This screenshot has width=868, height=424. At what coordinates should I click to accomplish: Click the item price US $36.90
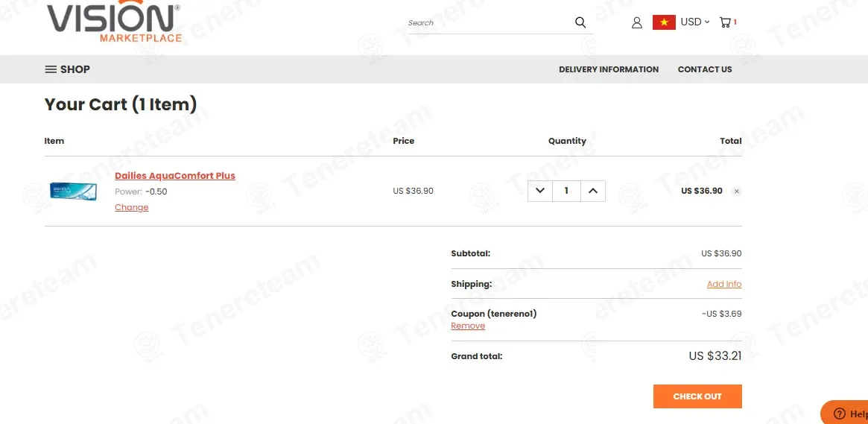[x=413, y=191]
